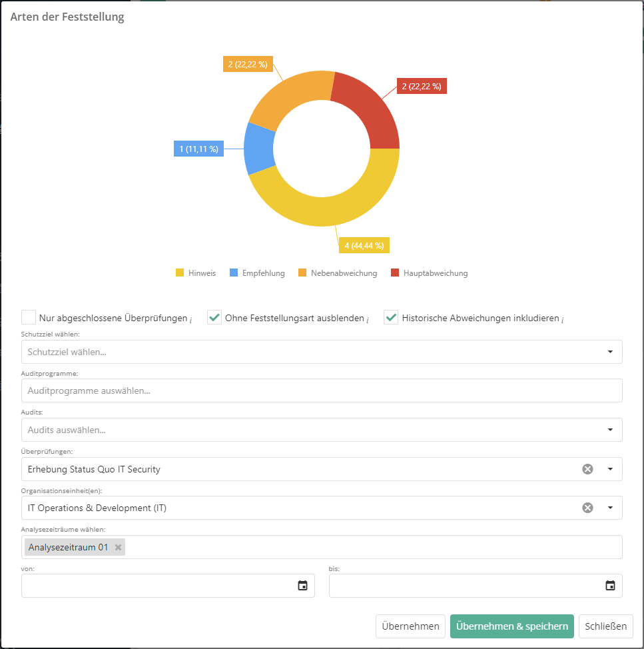Open the Audits auswählen dropdown arrow
The image size is (644, 649).
coord(609,430)
